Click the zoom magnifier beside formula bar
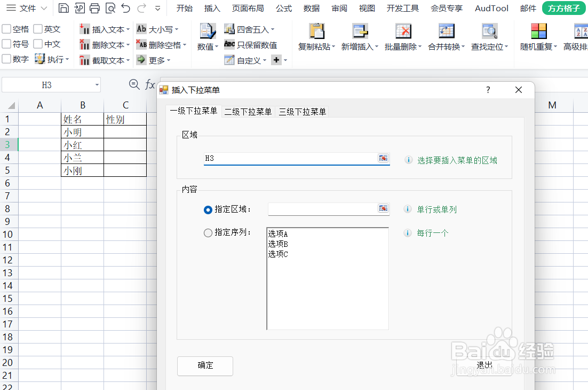 click(x=134, y=84)
